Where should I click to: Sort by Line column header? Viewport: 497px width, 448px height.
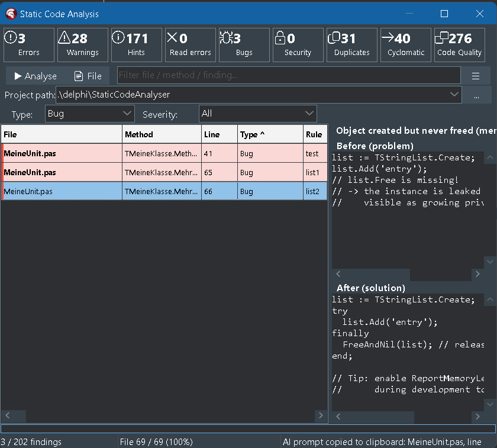click(x=220, y=134)
